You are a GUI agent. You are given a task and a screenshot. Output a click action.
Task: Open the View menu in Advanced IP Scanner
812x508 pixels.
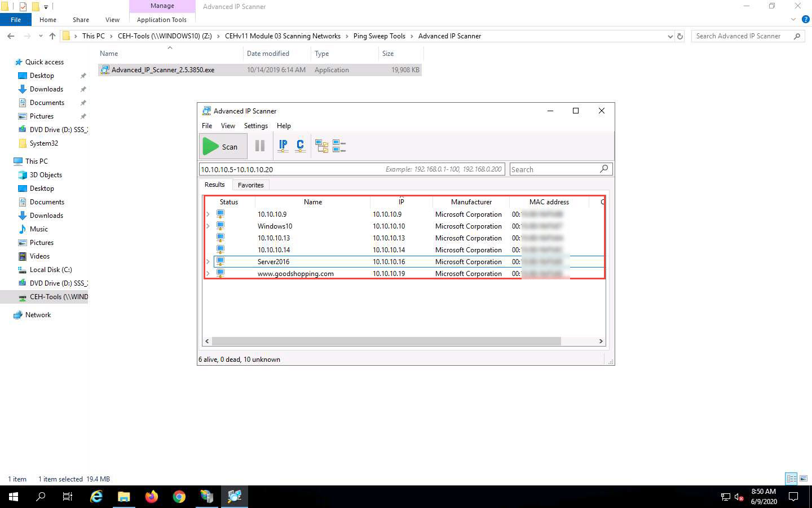228,126
